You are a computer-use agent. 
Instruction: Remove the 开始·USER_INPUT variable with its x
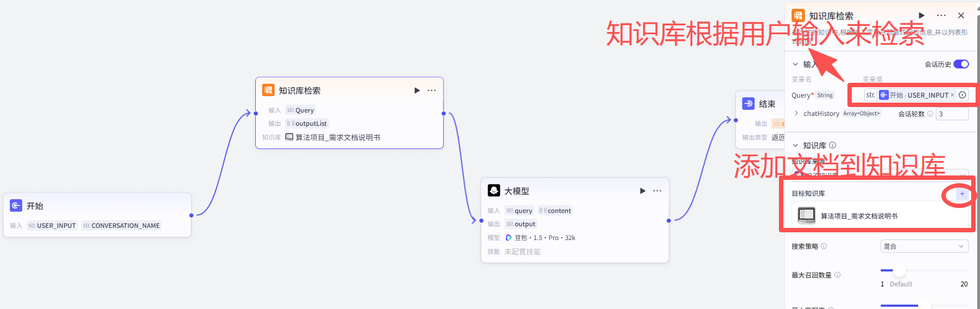click(x=952, y=95)
